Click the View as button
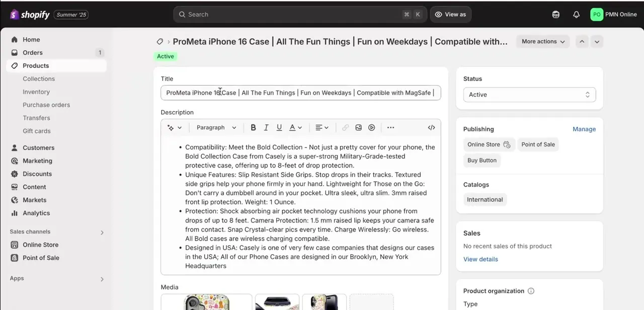 [x=451, y=15]
